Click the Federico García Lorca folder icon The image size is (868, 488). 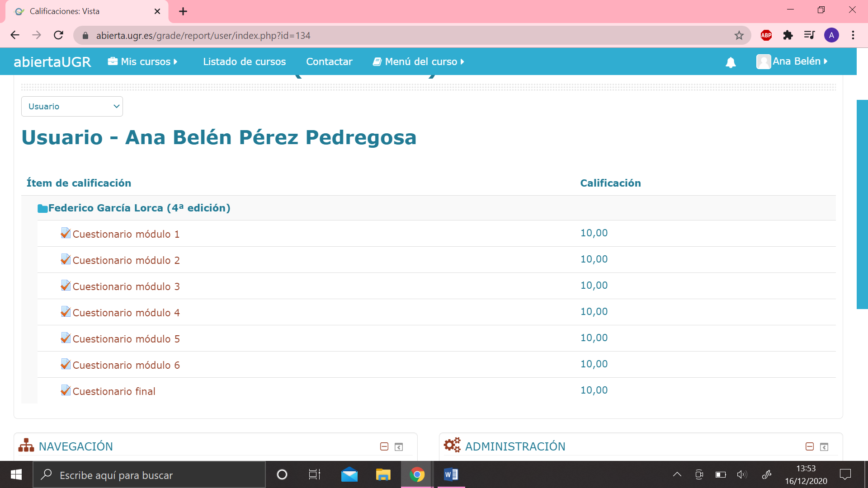coord(42,208)
